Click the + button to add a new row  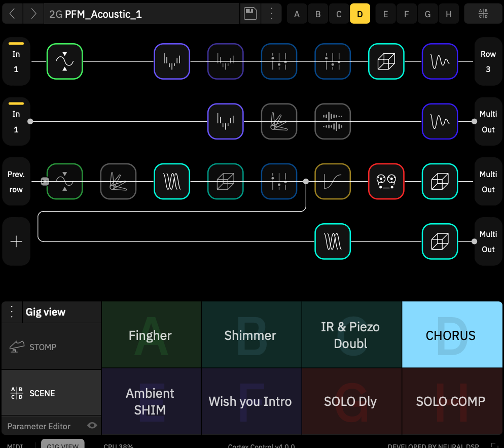coord(16,241)
